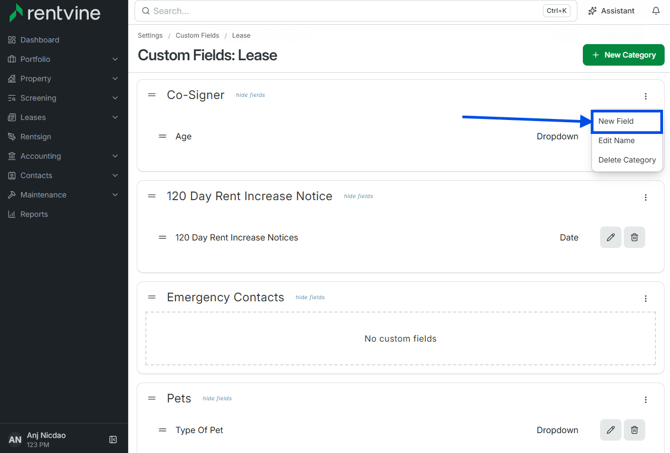Open the Emergency Contacts three-dot menu
670x453 pixels.
645,298
